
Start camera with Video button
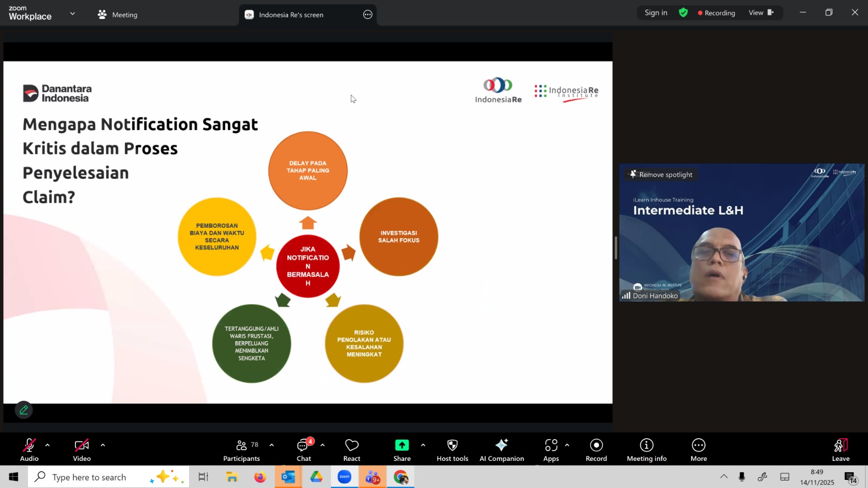(82, 450)
